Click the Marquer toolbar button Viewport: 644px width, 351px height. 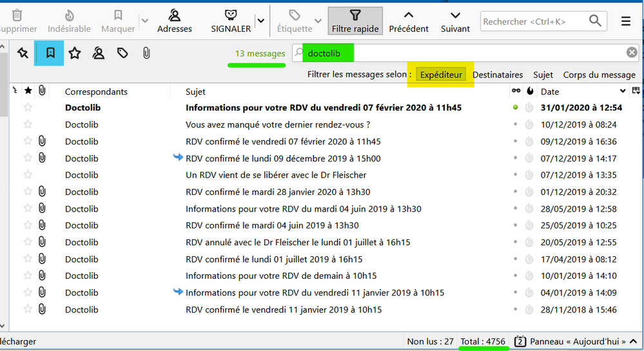(x=118, y=21)
